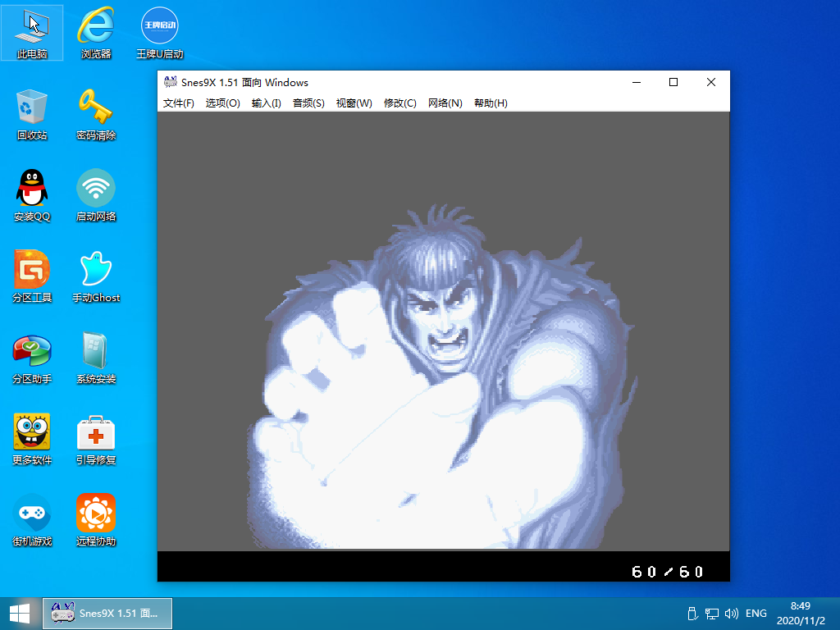Image resolution: width=840 pixels, height=630 pixels.
Task: Open the 此电脑 desktop icon
Action: [32, 33]
